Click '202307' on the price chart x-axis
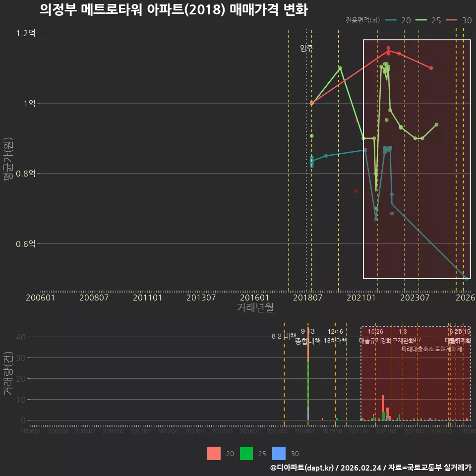This screenshot has height=476, width=476. (415, 297)
